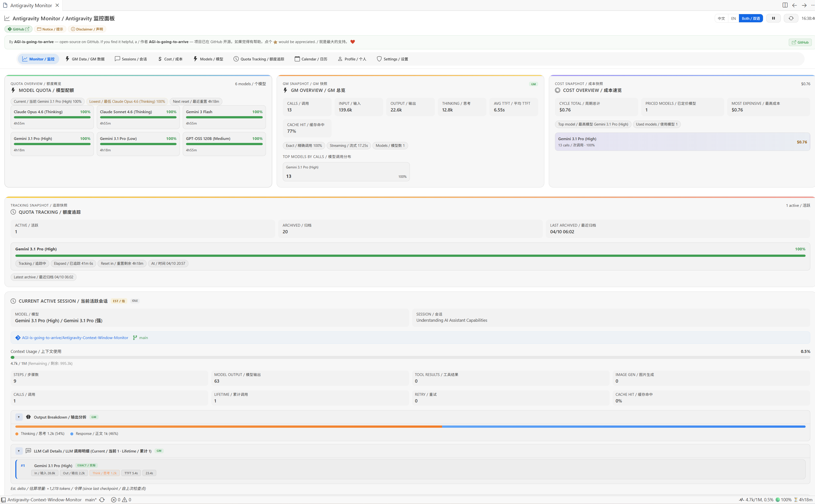Click the lightning icon beside MODEL QUOTA
The image size is (815, 504).
pyautogui.click(x=13, y=90)
